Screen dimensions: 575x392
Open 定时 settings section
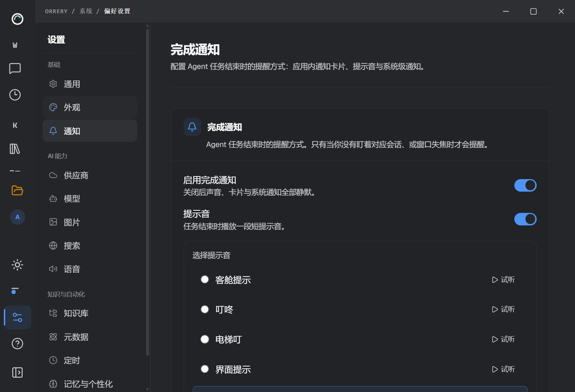coord(90,360)
